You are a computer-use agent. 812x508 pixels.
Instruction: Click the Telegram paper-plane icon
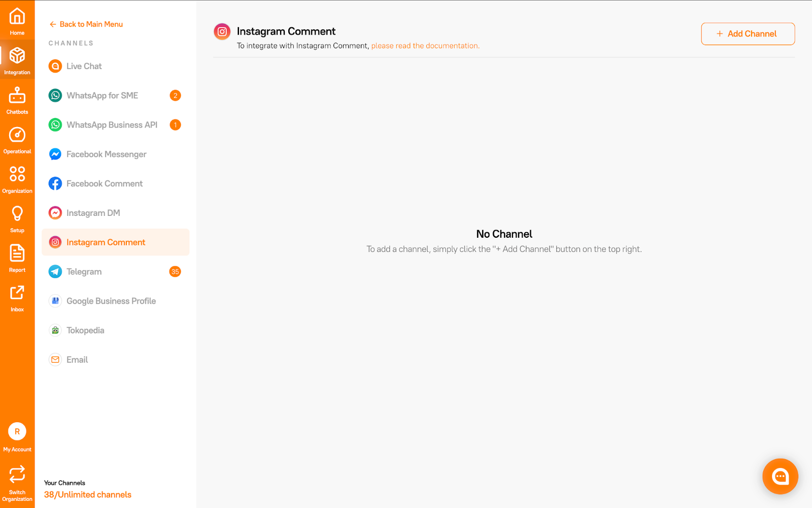point(55,272)
